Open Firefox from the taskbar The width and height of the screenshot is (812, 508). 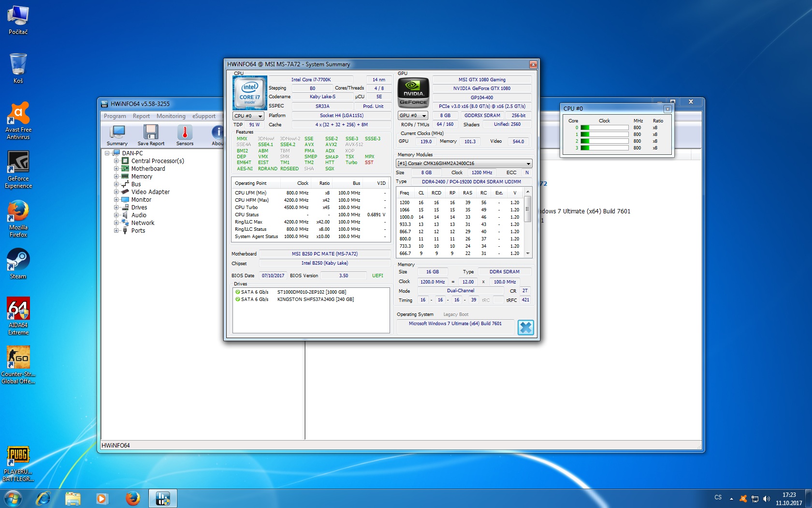132,498
